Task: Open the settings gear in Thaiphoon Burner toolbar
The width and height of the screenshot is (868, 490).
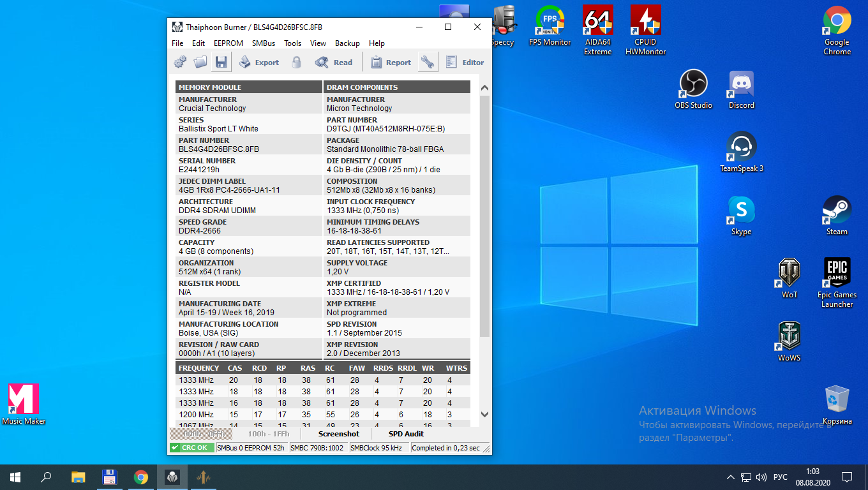Action: click(x=180, y=62)
